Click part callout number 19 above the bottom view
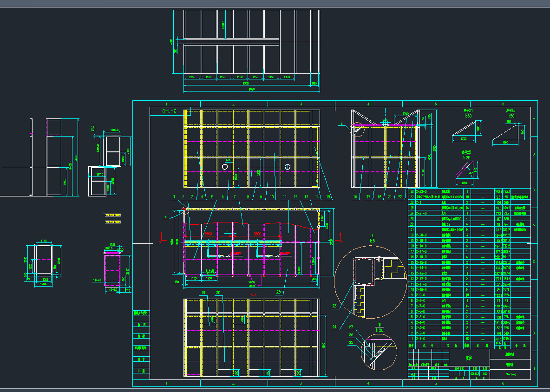Image resolution: width=550 pixels, height=392 pixels. coord(203,293)
